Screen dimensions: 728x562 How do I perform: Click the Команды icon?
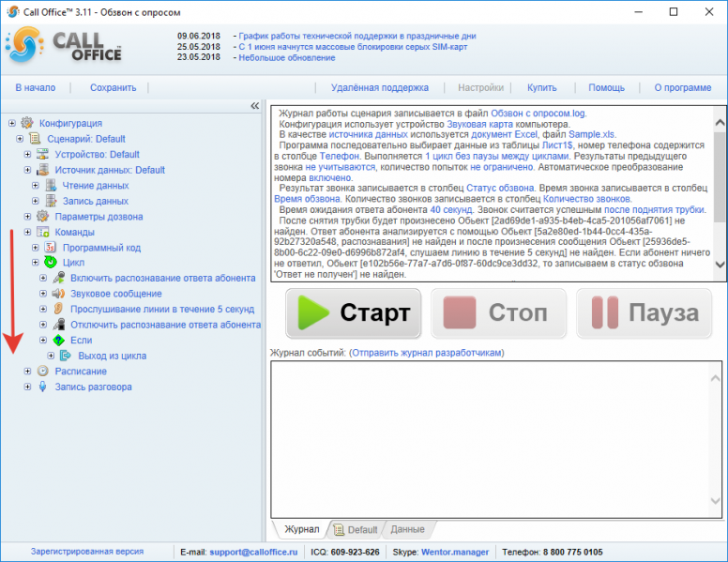[43, 232]
